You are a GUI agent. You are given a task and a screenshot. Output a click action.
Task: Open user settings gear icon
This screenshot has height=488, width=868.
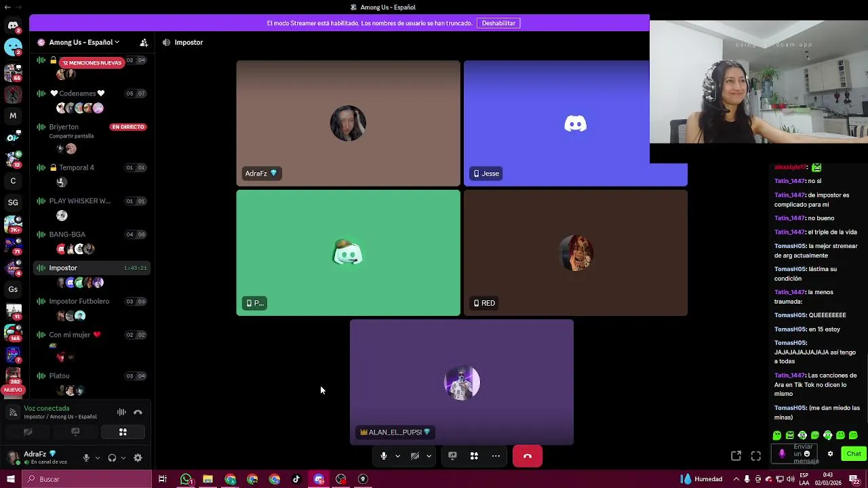click(138, 457)
